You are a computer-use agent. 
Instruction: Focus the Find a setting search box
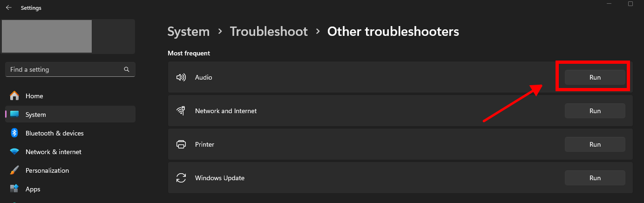(65, 69)
